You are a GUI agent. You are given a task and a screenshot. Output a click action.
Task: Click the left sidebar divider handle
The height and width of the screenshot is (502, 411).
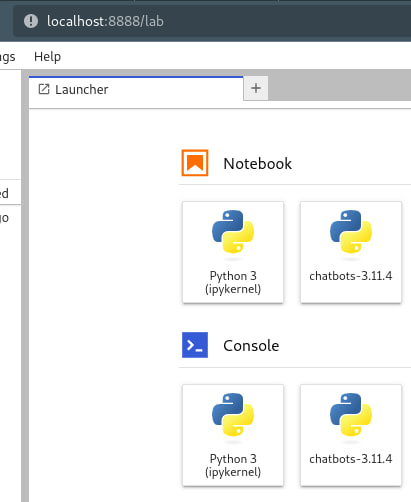tap(25, 286)
